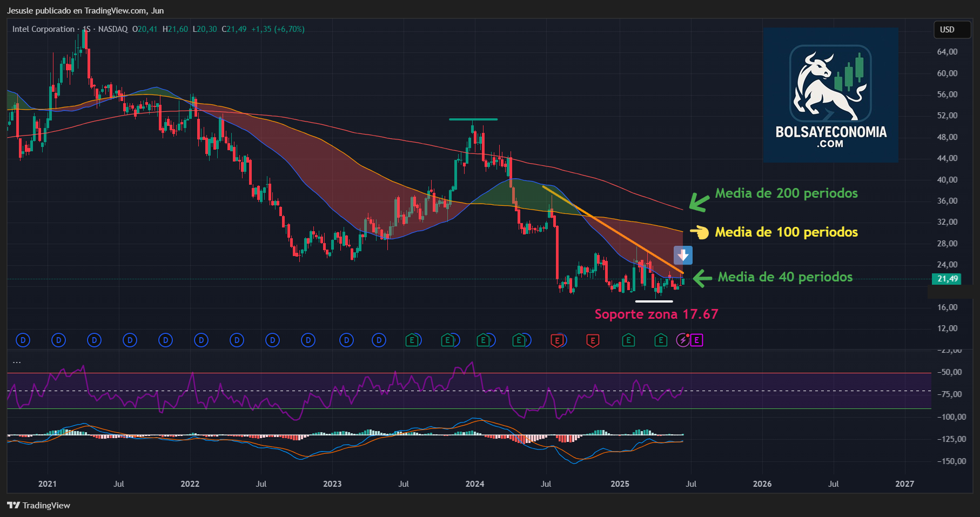
Task: Click the NASDAQ exchange label in the header
Action: click(x=113, y=29)
